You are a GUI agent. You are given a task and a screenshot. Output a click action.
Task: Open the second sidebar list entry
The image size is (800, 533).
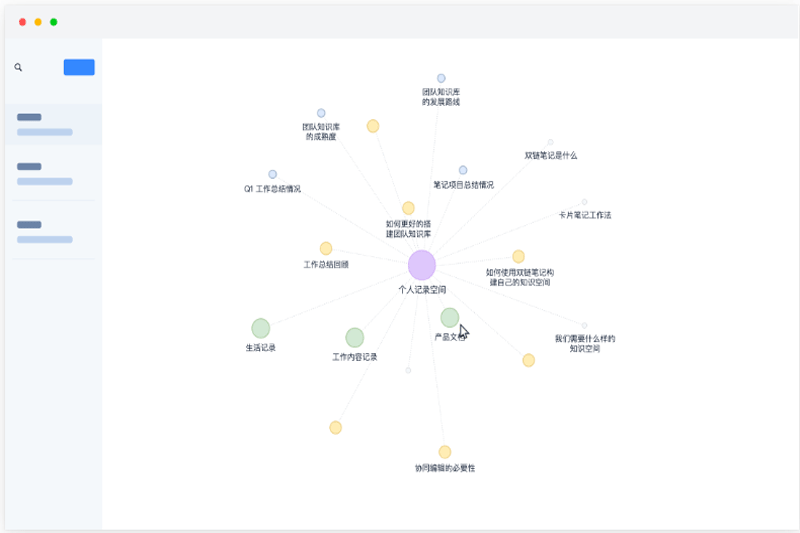[51, 174]
